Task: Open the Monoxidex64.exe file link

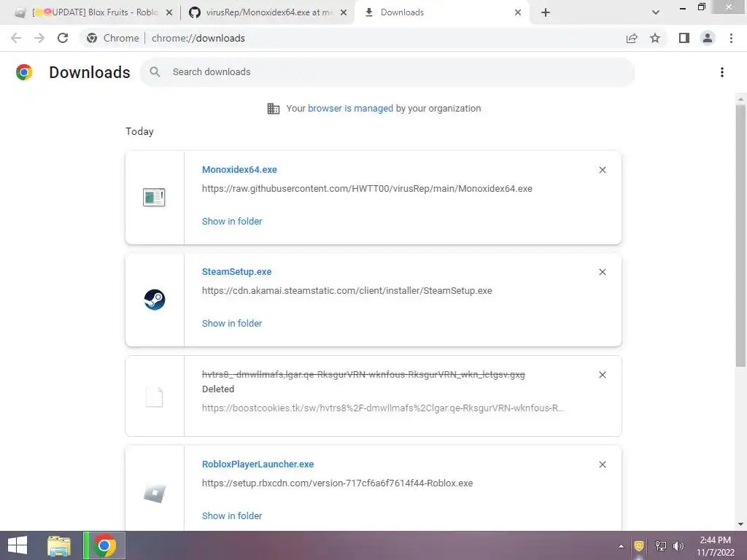Action: tap(239, 169)
